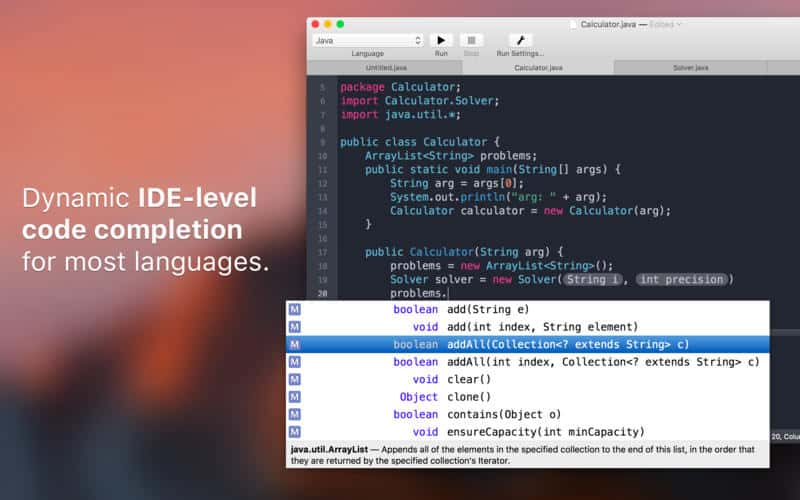Image resolution: width=800 pixels, height=500 pixels.
Task: Open Run Settings wrench icon
Action: tap(520, 40)
